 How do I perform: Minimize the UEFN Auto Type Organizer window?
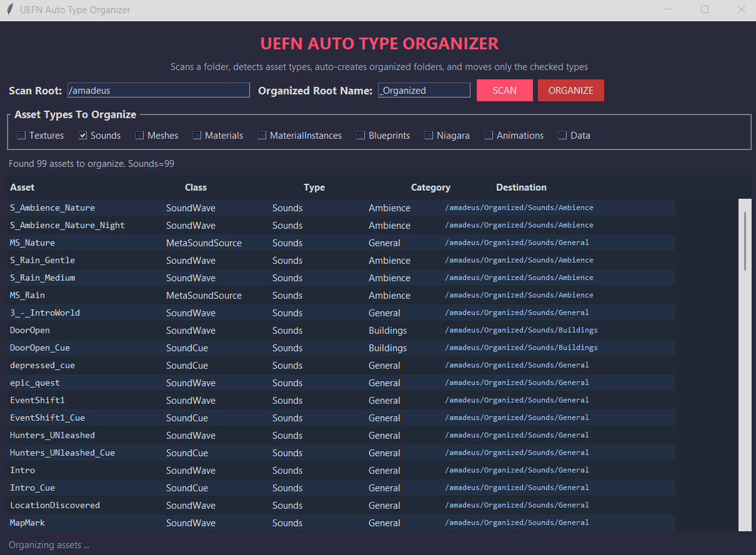[x=669, y=9]
